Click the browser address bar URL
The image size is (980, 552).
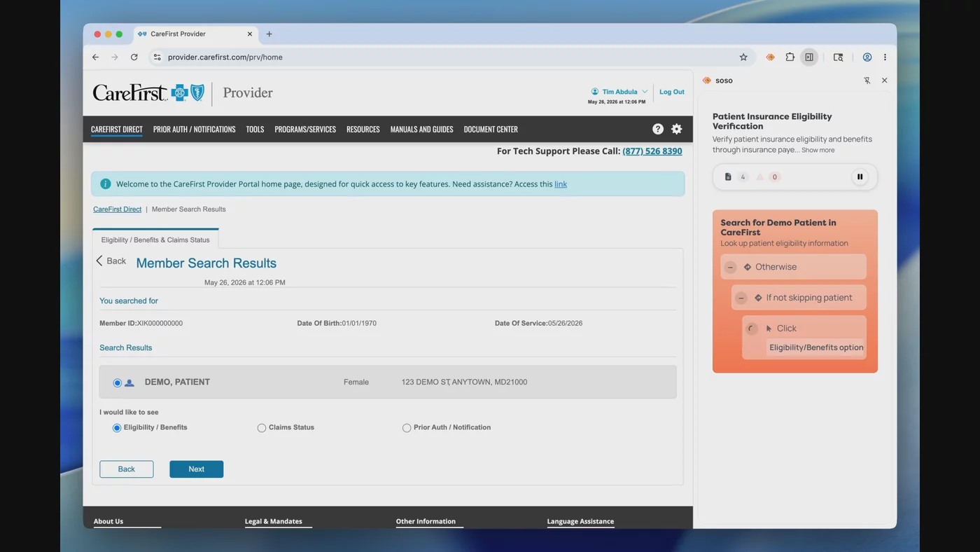click(x=225, y=57)
